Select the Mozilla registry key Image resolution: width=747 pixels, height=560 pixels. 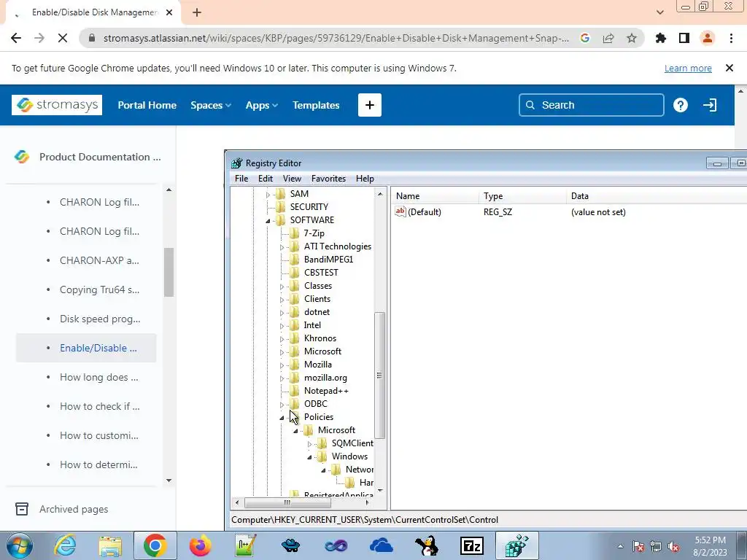(318, 365)
